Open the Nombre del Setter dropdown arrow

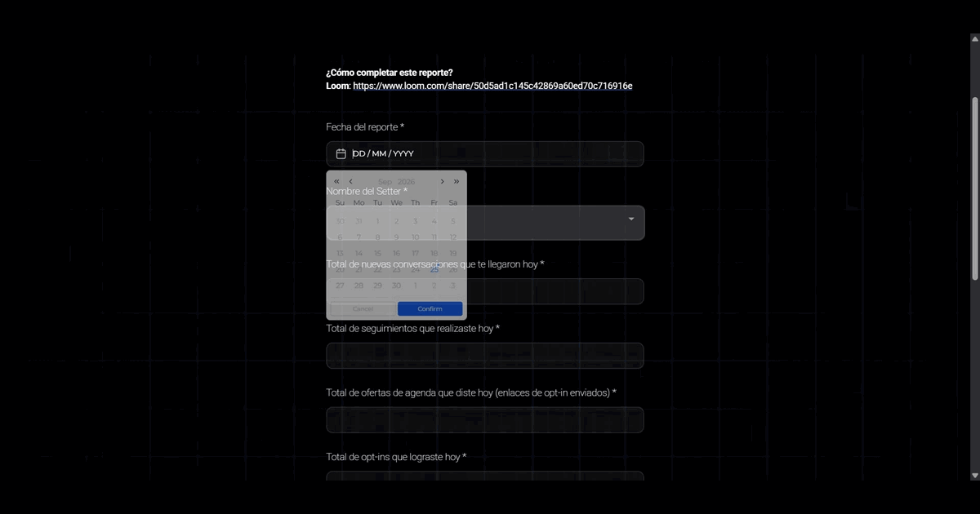(x=631, y=219)
